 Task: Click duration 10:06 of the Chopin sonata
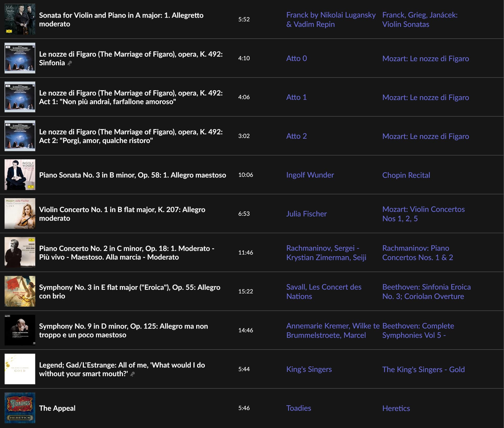(x=245, y=175)
